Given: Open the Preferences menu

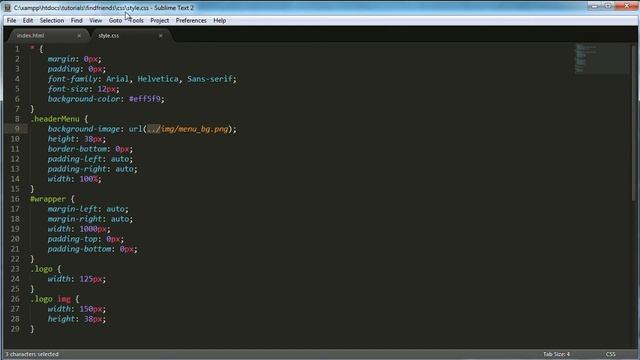Looking at the screenshot, I should click(191, 20).
